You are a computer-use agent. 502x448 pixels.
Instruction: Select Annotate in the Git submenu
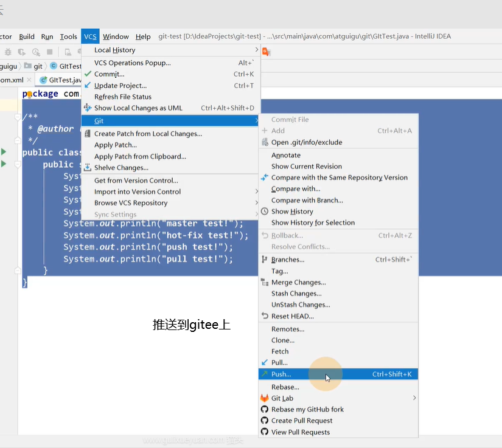click(x=338, y=155)
